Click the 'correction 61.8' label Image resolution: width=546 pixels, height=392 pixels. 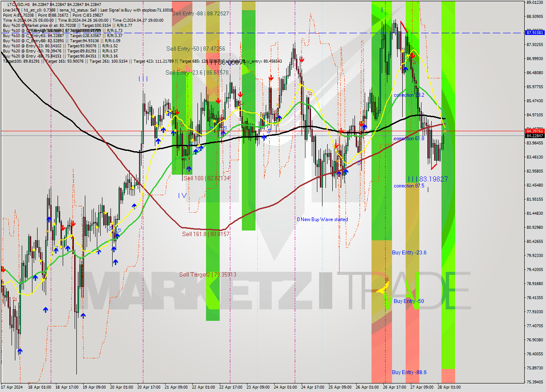[409, 138]
